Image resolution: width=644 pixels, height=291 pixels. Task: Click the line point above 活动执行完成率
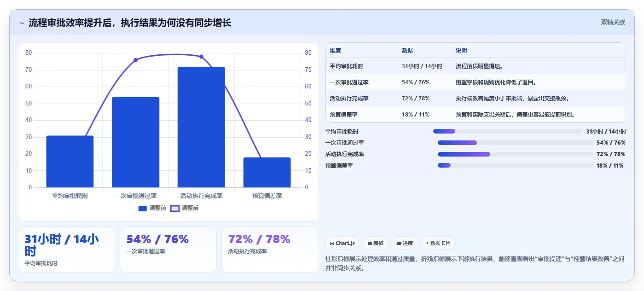pos(201,57)
